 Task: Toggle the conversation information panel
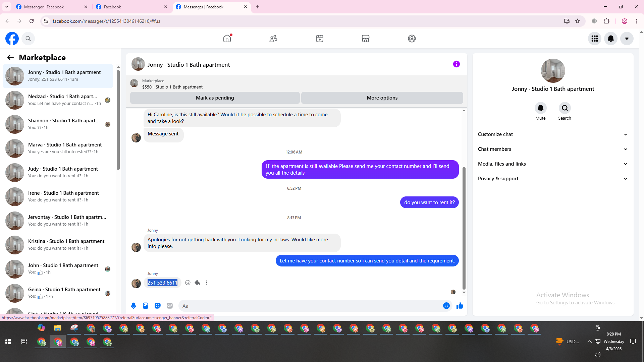click(456, 64)
